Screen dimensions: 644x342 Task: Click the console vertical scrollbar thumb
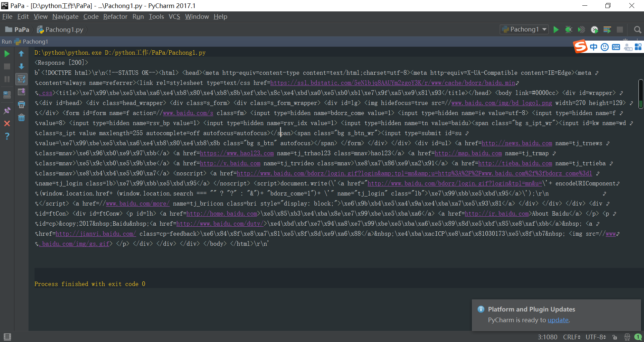641,94
